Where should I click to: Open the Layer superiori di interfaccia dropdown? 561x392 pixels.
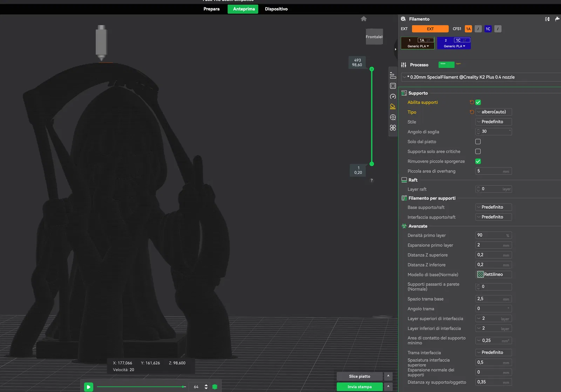pos(493,318)
